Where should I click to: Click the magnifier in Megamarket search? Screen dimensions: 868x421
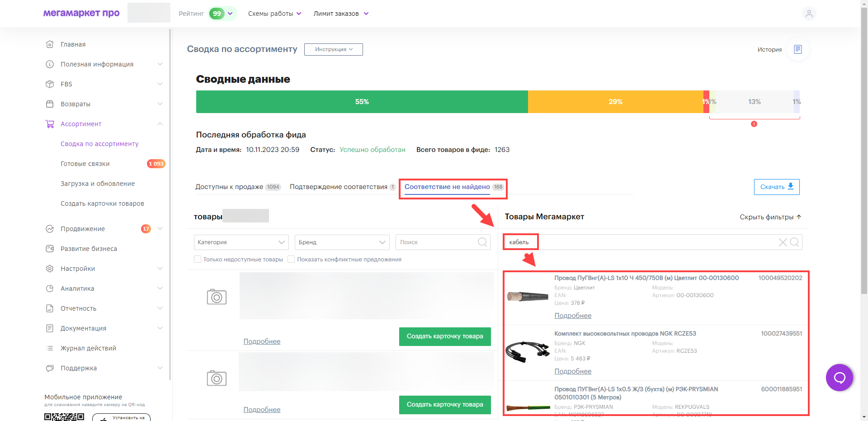click(794, 242)
